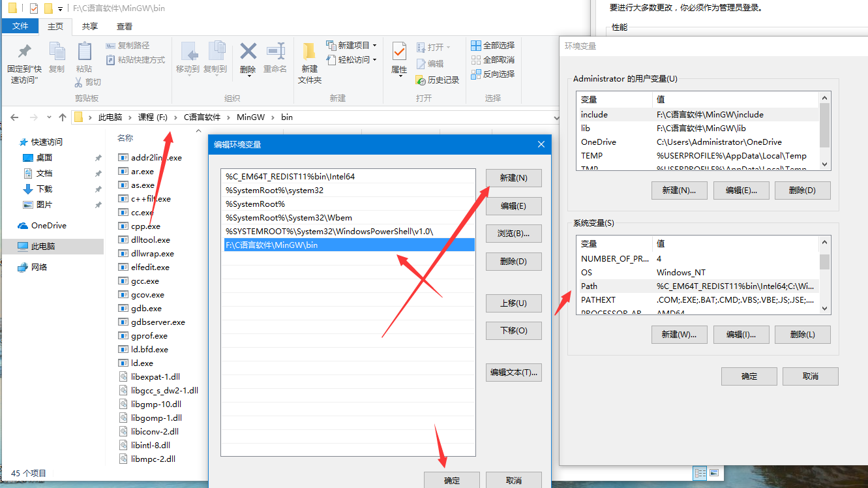Viewport: 868px width, 488px height.
Task: Click the New (N) button in path editor
Action: (513, 178)
